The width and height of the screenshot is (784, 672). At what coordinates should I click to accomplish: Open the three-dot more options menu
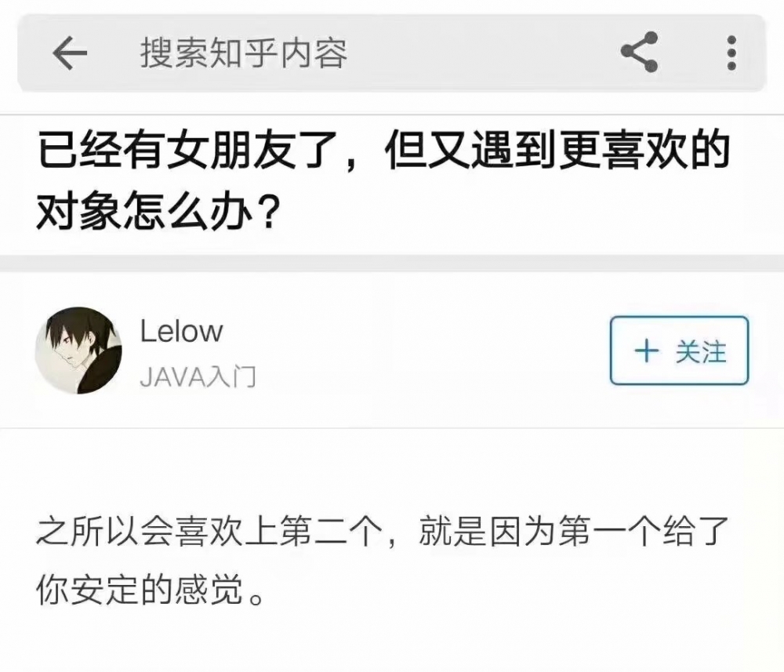pos(731,53)
